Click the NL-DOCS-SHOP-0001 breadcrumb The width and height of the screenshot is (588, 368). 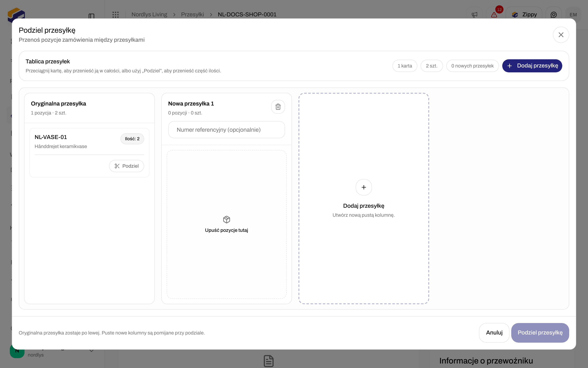(x=247, y=14)
